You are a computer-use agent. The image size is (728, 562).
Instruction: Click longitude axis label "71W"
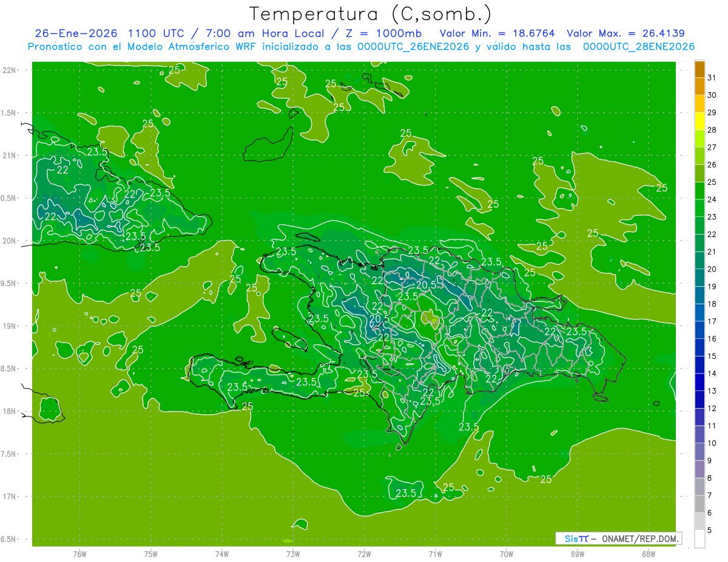(x=436, y=554)
